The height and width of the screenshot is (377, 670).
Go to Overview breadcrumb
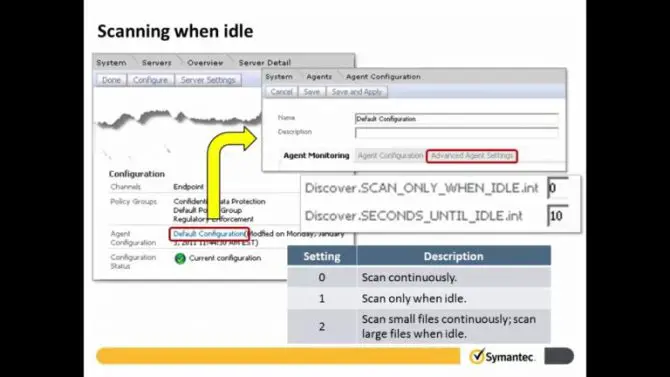coord(205,62)
